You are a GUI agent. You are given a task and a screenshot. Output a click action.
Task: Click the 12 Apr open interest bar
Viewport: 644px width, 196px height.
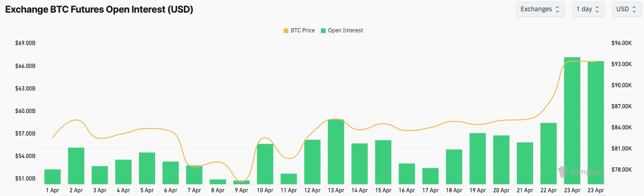312,162
